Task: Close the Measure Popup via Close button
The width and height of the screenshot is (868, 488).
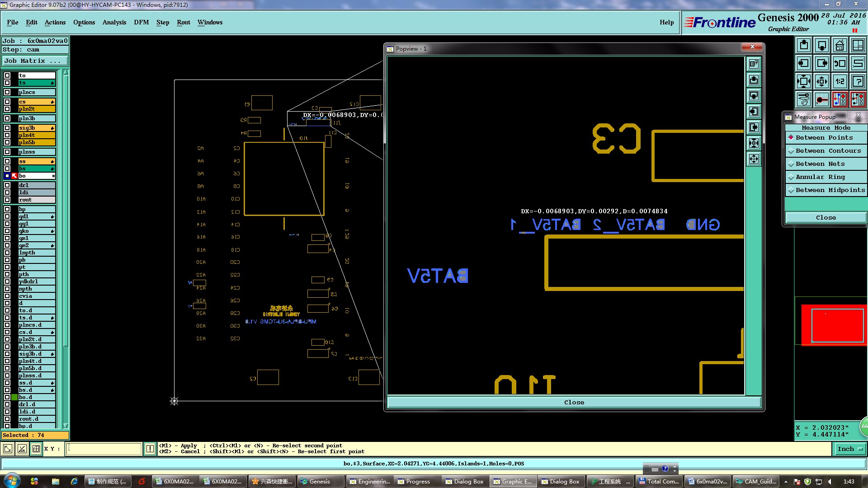Action: click(x=826, y=218)
